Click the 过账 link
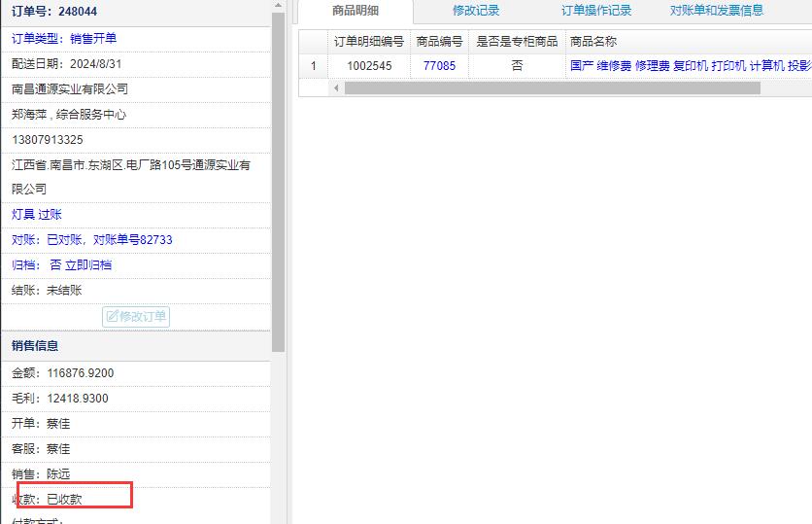 50,215
